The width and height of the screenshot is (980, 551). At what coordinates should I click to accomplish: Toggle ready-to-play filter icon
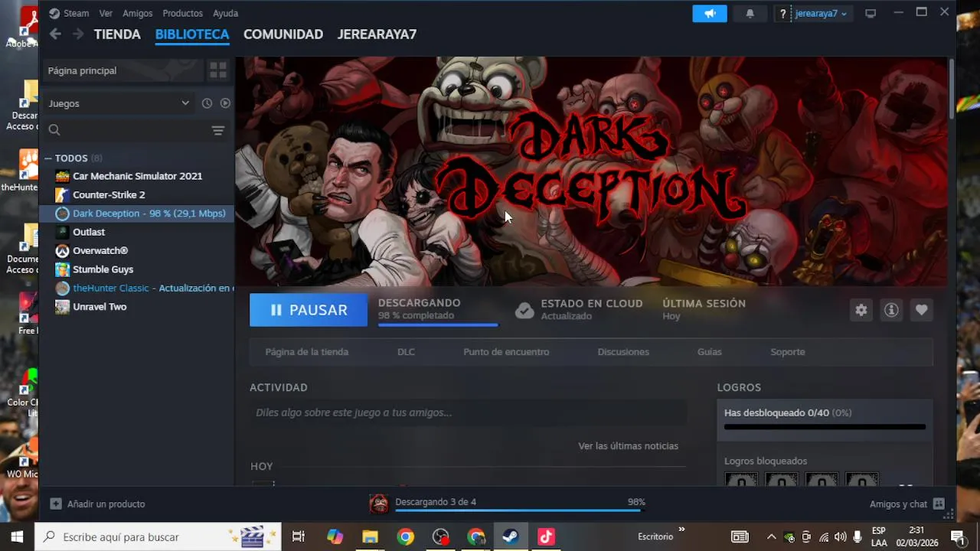coord(225,103)
